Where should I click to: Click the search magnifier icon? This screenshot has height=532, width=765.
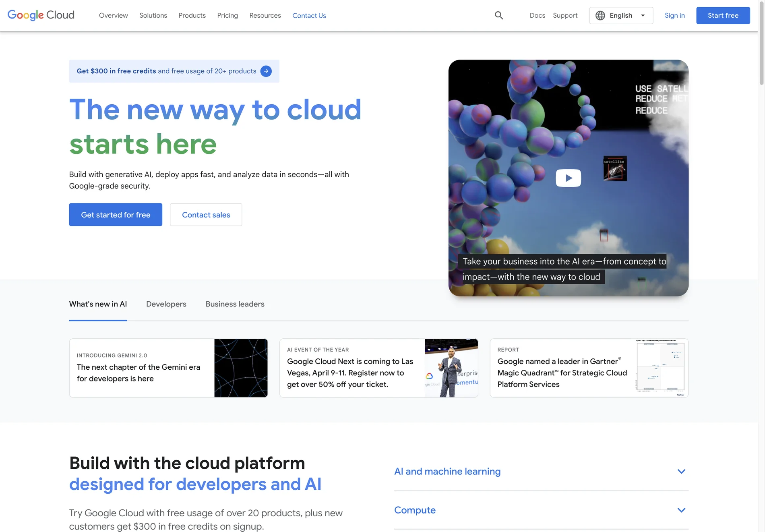[x=499, y=15]
